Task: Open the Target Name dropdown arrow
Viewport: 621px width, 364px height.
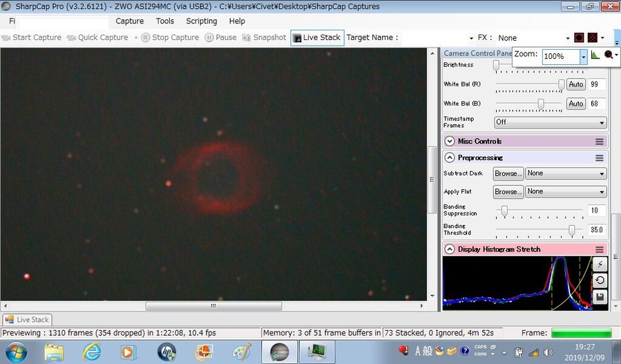Action: click(x=471, y=39)
